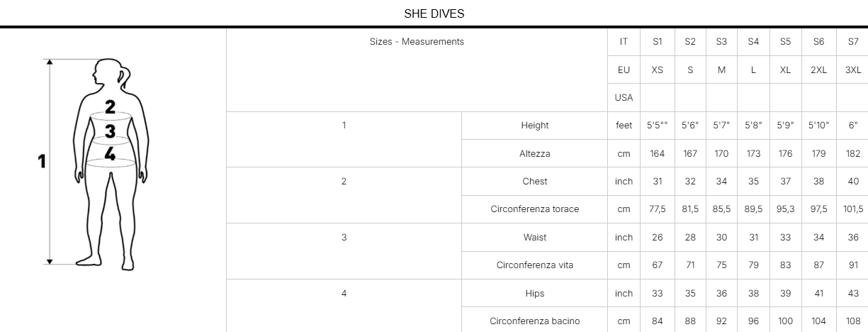
Task: Select the 101,5 chest centimeter value
Action: tap(853, 209)
